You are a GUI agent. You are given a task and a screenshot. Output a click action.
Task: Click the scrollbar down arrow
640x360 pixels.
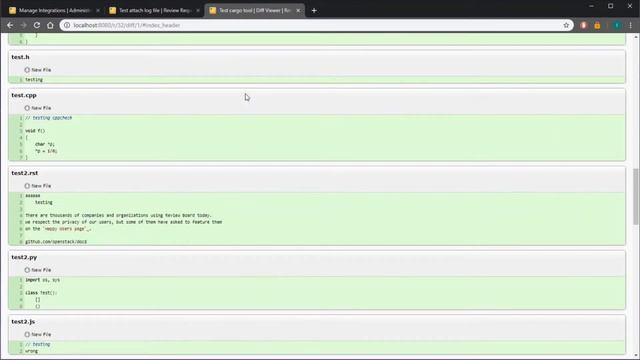coord(636,356)
